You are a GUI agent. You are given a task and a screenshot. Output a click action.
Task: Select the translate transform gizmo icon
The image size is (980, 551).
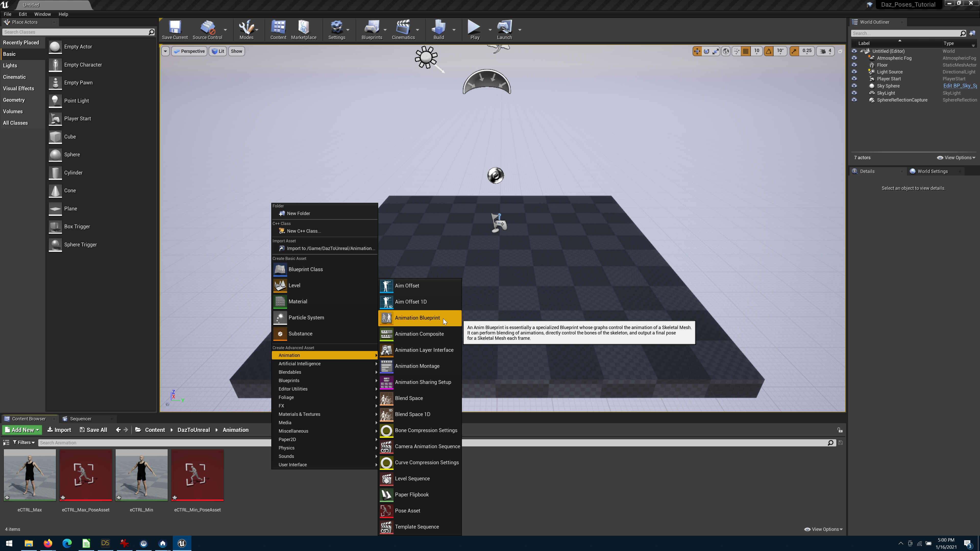click(x=696, y=51)
